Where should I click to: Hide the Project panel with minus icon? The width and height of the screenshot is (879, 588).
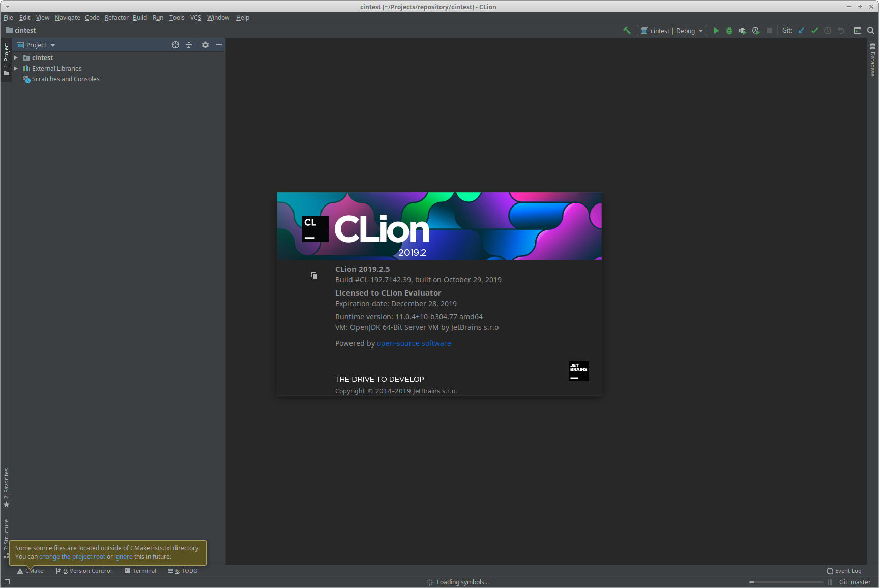click(x=219, y=45)
